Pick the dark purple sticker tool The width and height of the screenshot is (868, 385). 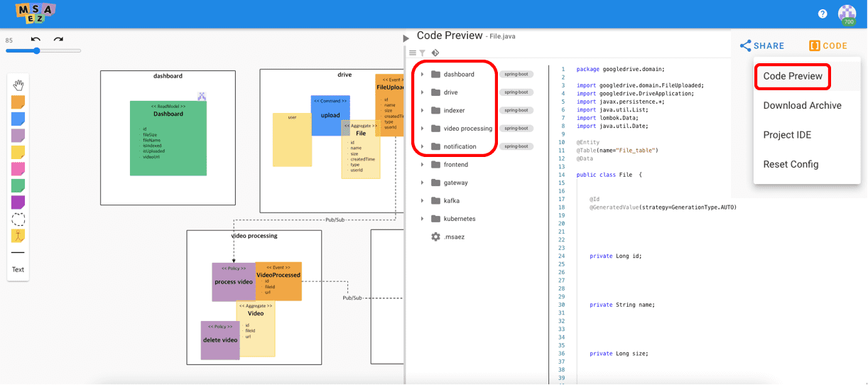(x=18, y=202)
